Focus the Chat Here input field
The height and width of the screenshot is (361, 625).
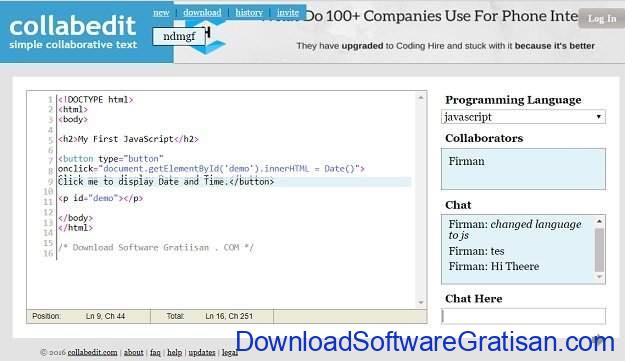click(523, 316)
